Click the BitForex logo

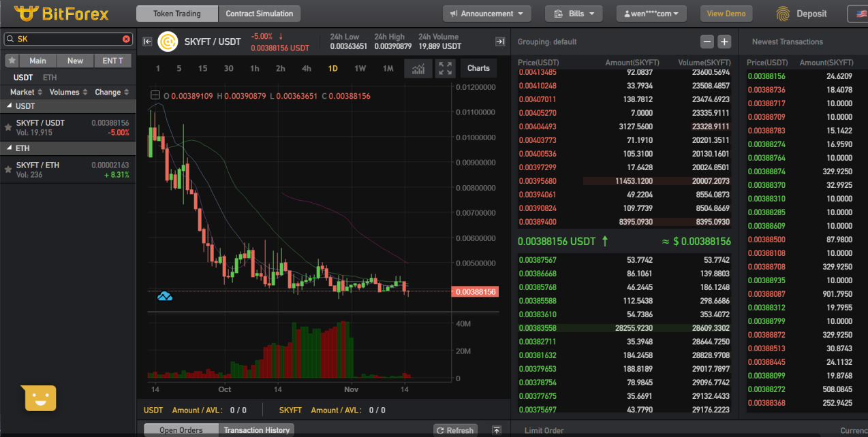pyautogui.click(x=61, y=13)
